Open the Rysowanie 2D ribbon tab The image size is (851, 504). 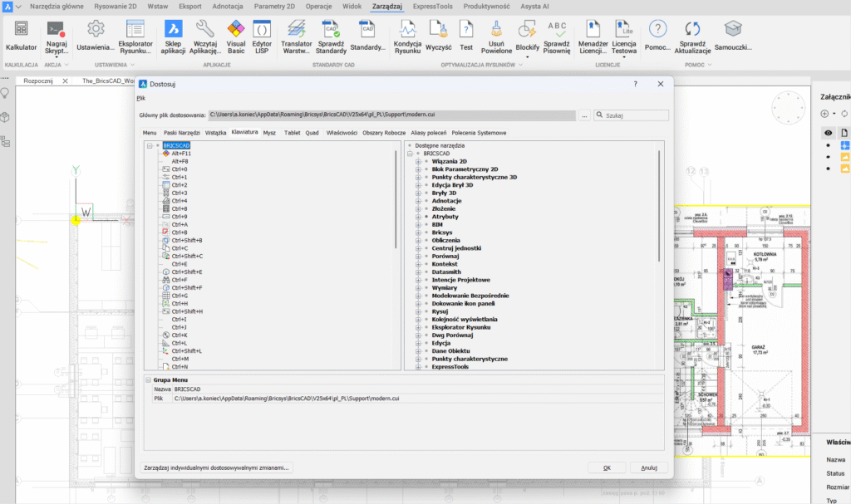[x=101, y=6]
